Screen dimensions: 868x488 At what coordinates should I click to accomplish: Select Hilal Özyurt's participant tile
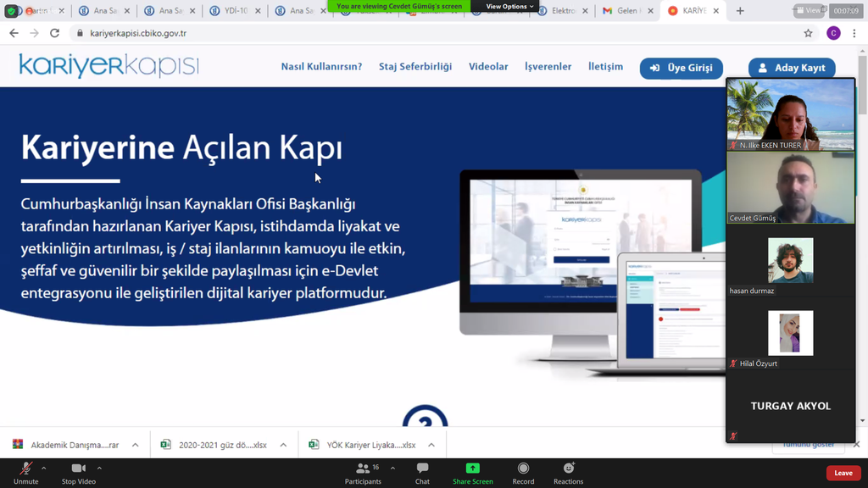coord(791,333)
